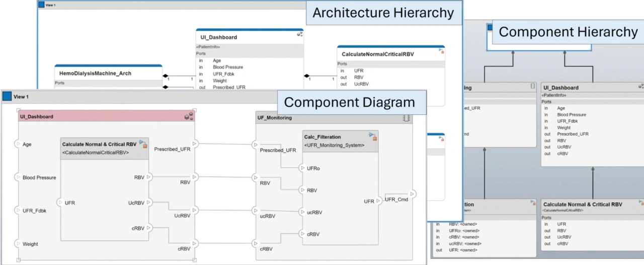Click the blue View 1 icon of Component Diagram
The height and width of the screenshot is (265, 644).
coord(7,96)
